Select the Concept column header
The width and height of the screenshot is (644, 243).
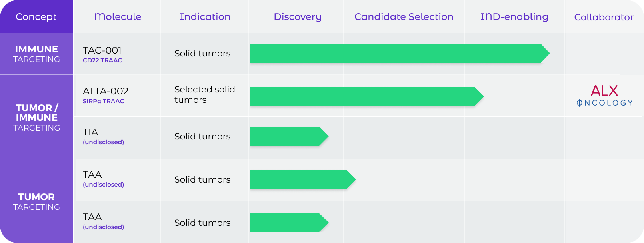tap(36, 17)
